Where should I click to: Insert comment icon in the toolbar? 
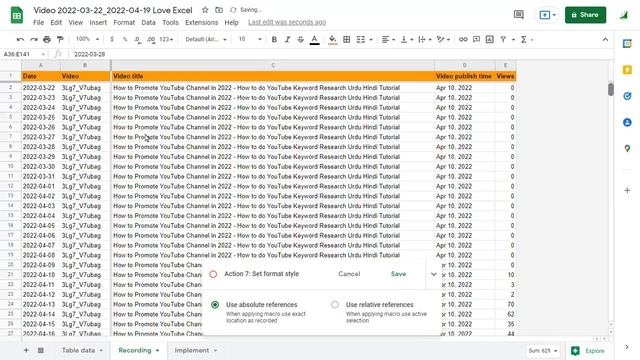(x=476, y=40)
